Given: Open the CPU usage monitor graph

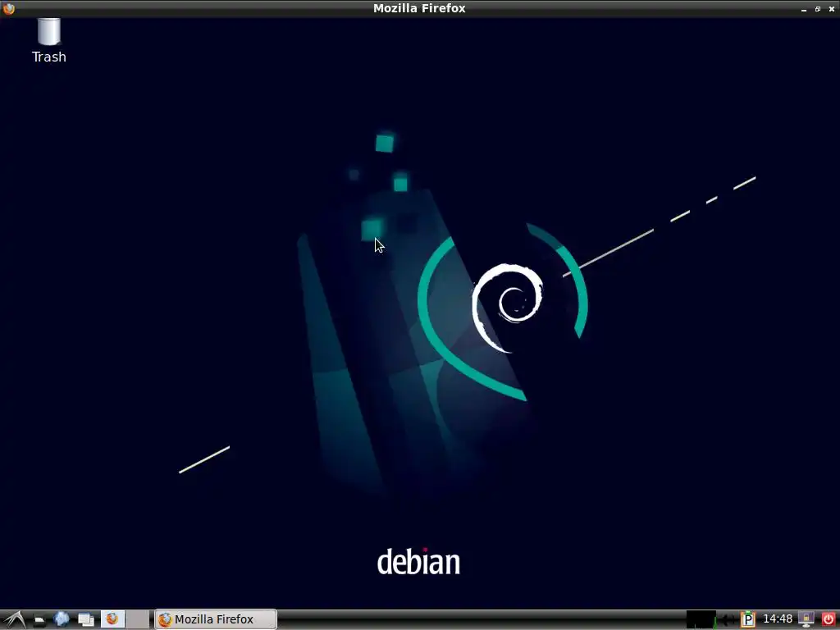Looking at the screenshot, I should (701, 619).
